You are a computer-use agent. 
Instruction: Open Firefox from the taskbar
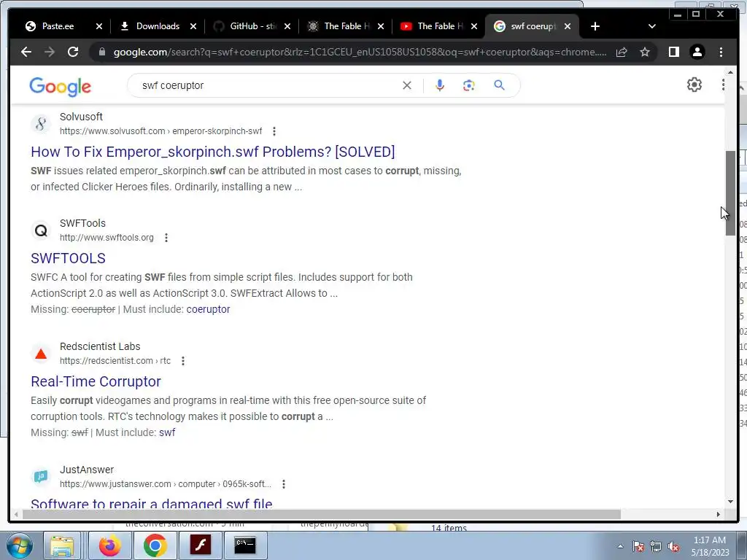(x=109, y=545)
